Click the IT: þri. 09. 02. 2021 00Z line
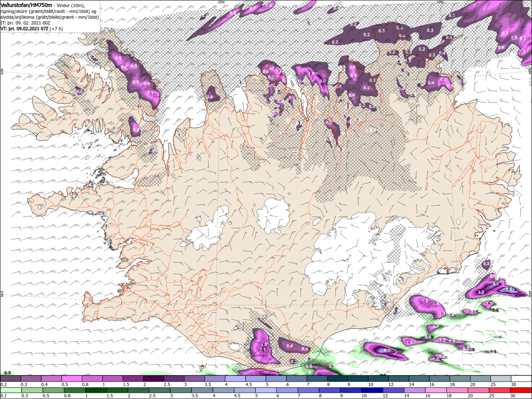Image resolution: width=532 pixels, height=399 pixels. point(25,22)
